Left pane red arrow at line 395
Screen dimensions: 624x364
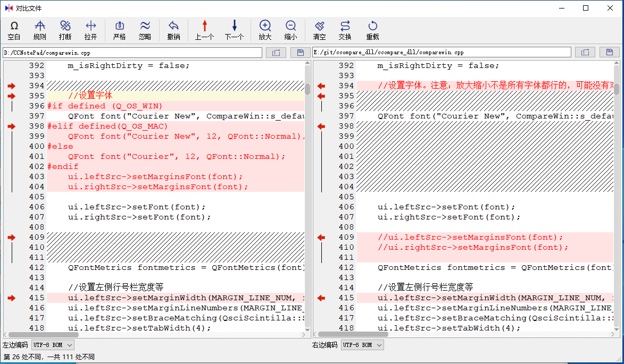11,96
